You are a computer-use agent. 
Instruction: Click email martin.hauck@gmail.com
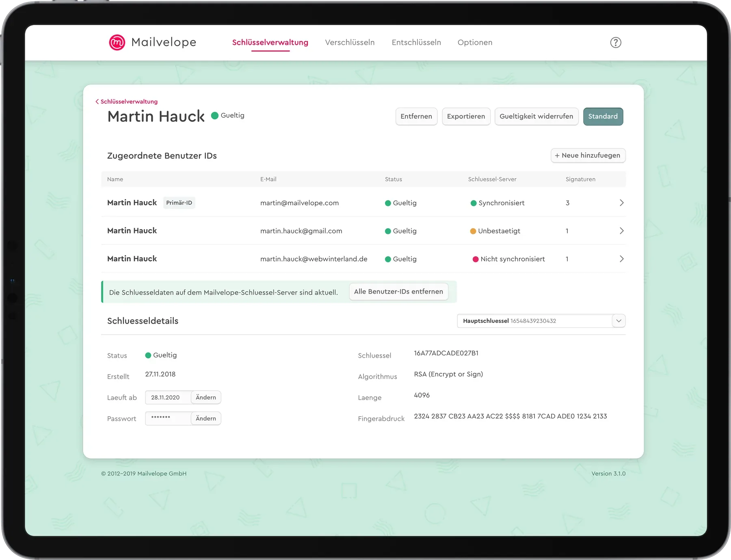[301, 231]
